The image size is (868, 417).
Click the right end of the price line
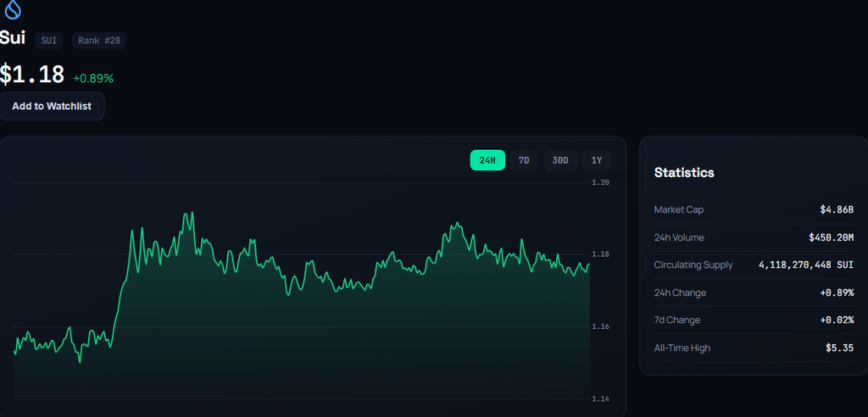pos(589,264)
